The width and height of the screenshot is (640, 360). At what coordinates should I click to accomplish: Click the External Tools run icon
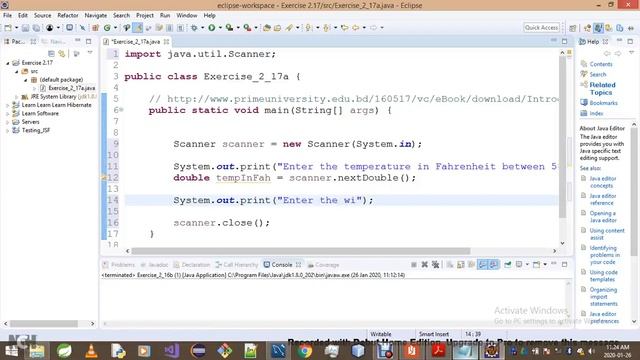pos(247,28)
